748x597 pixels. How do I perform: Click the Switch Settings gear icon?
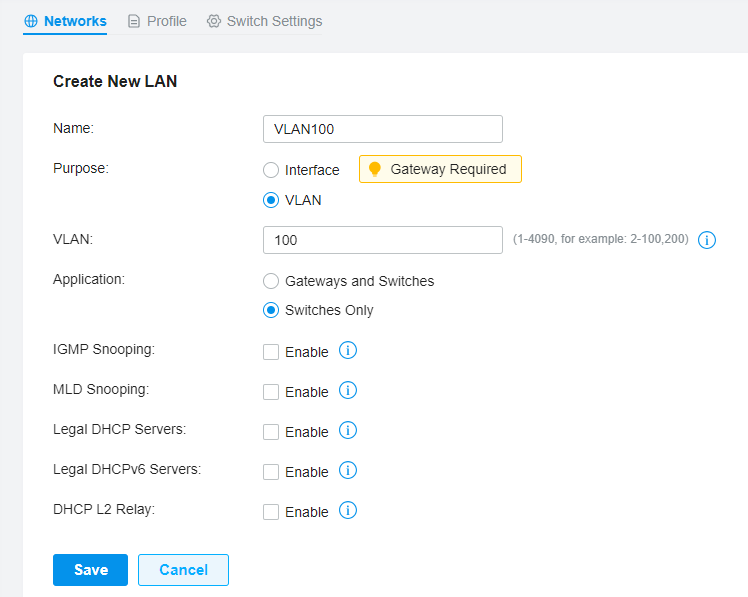pos(214,21)
